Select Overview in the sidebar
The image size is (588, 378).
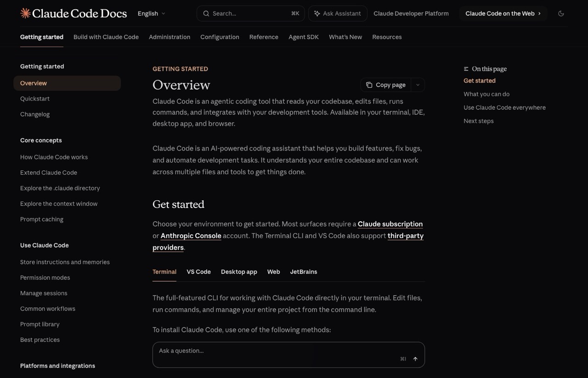(x=67, y=83)
